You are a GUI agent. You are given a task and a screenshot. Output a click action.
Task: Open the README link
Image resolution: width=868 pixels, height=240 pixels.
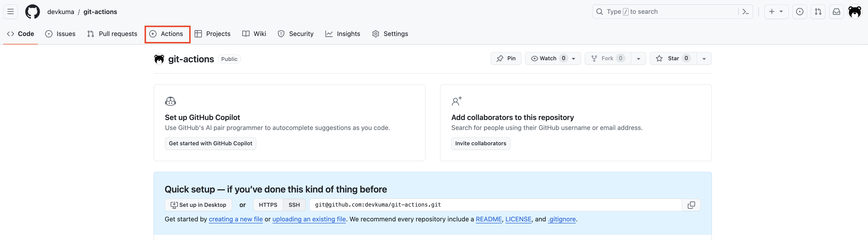(489, 219)
